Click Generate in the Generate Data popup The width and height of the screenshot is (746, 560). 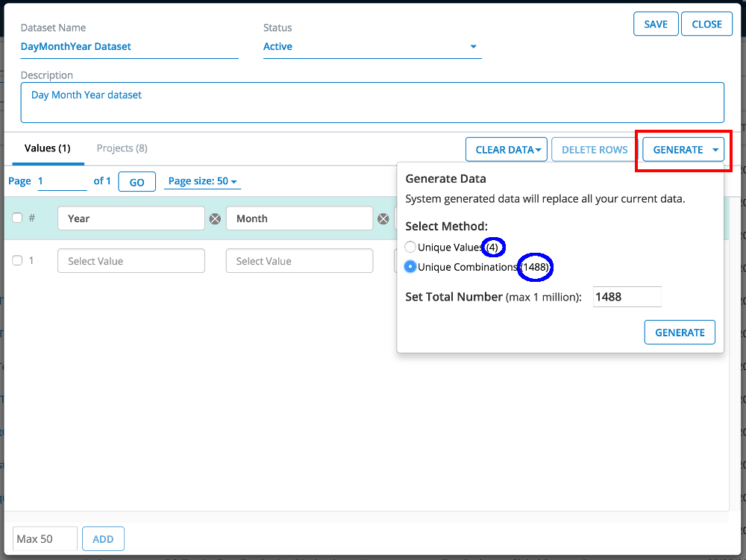point(679,333)
